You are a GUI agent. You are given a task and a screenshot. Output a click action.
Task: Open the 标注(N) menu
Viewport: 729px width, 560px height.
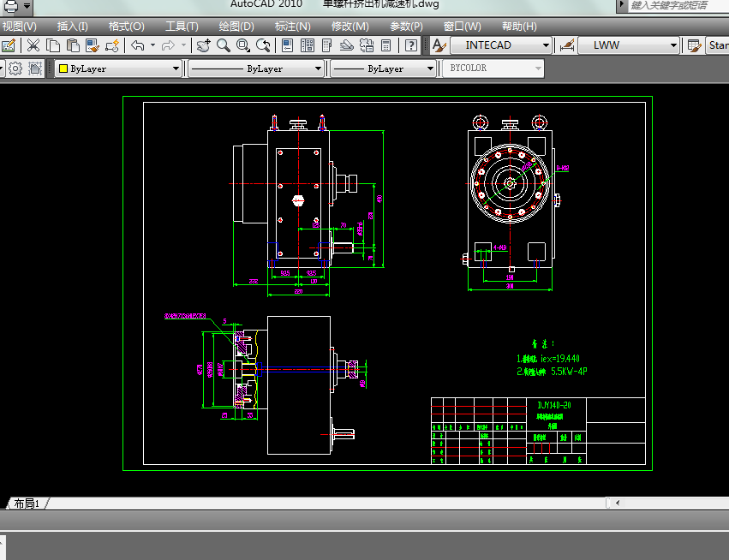(292, 27)
